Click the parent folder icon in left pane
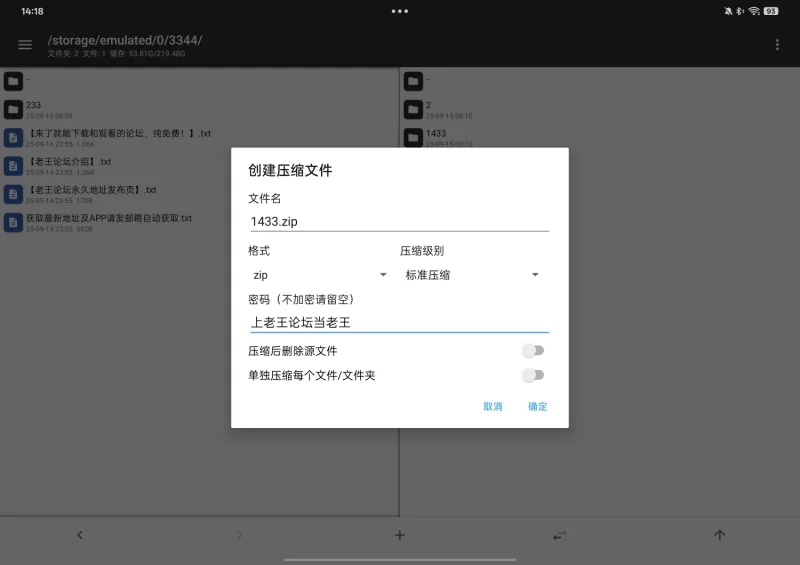The image size is (800, 565). tap(13, 81)
